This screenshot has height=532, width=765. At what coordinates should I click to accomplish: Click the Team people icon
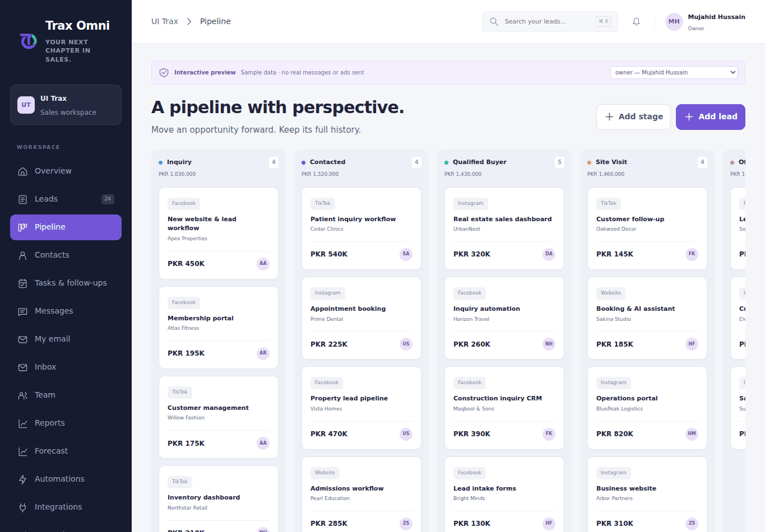click(x=23, y=395)
